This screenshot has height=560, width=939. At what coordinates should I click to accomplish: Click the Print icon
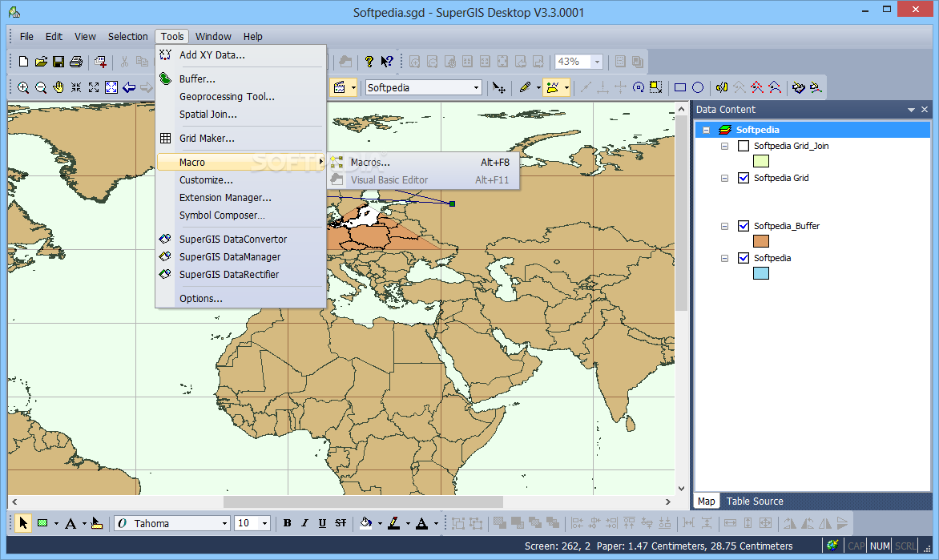point(76,61)
